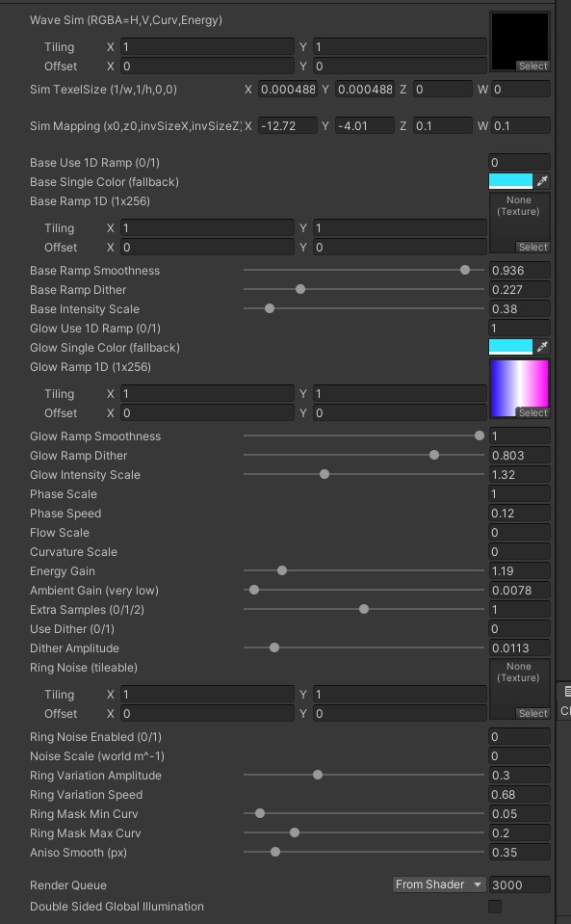
Task: Select the Phase Speed value field
Action: pyautogui.click(x=519, y=513)
